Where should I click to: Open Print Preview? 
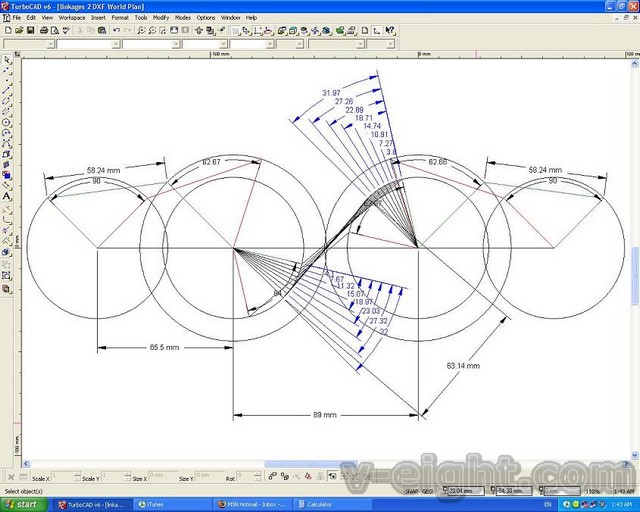(x=55, y=30)
